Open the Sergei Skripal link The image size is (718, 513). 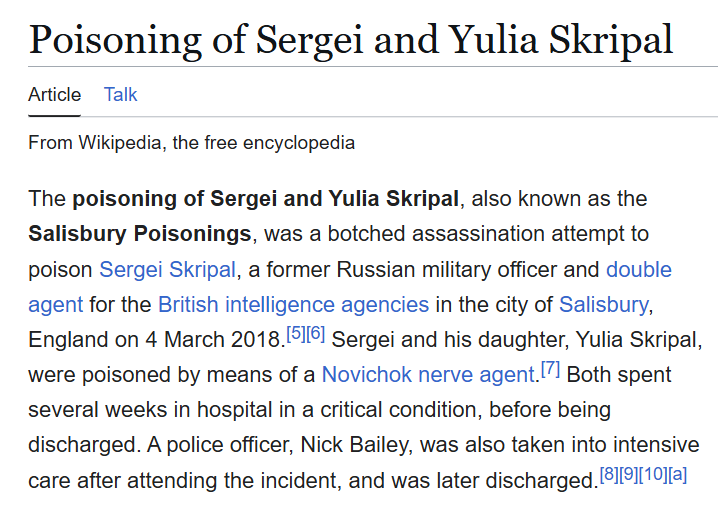[x=168, y=269]
